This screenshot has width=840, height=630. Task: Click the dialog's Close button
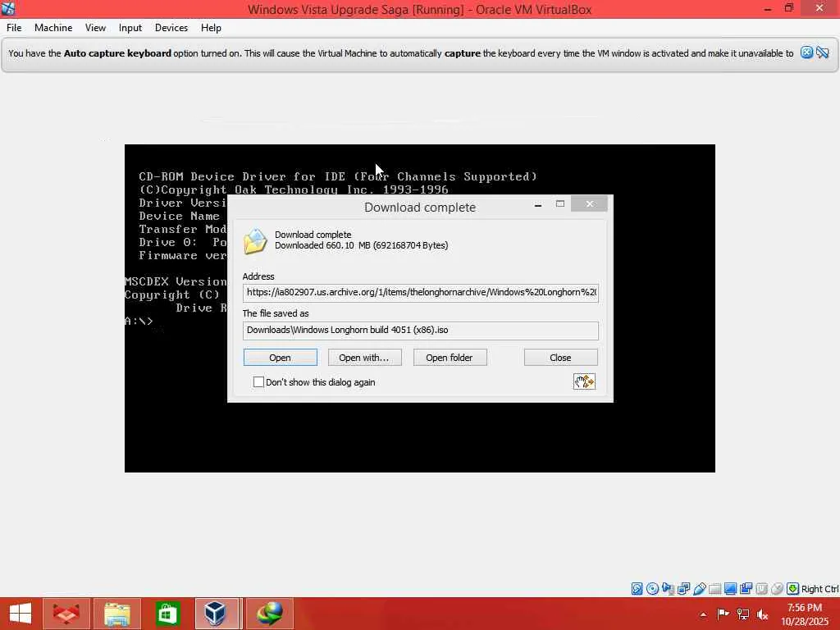560,358
